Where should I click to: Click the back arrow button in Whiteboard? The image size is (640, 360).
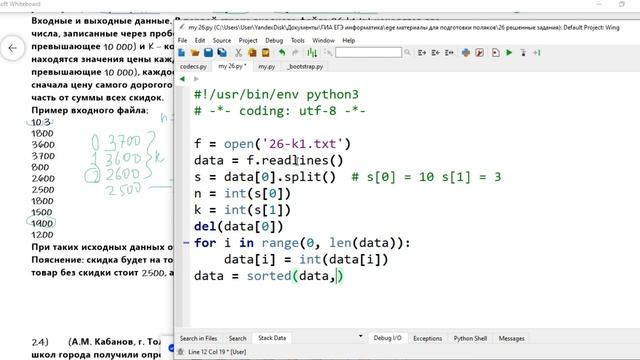[13, 48]
